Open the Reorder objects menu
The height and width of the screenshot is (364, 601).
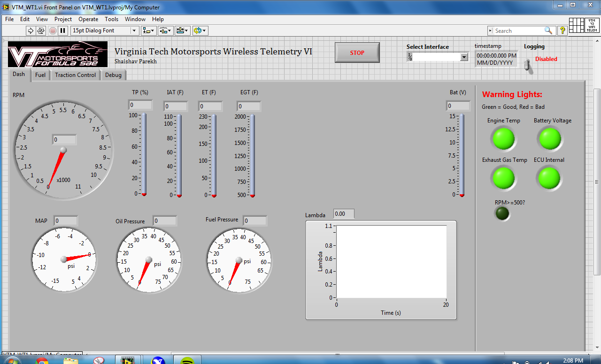tap(200, 30)
